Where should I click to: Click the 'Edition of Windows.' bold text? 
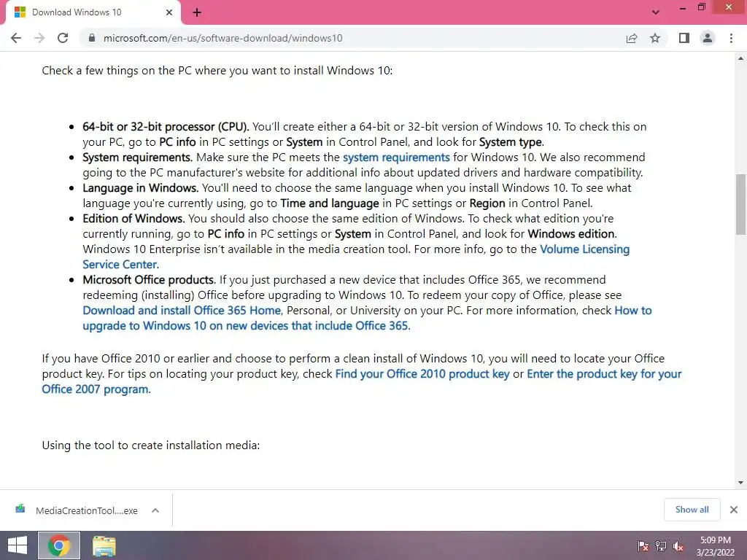point(133,219)
